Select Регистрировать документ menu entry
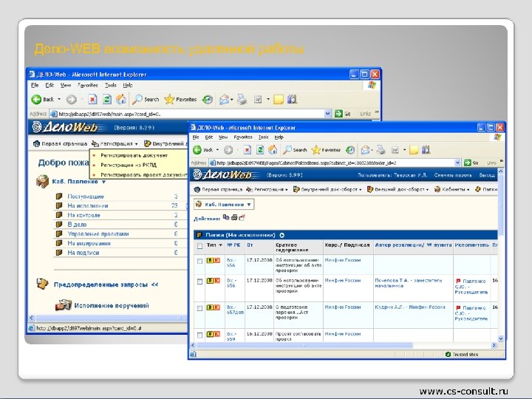 coord(134,155)
